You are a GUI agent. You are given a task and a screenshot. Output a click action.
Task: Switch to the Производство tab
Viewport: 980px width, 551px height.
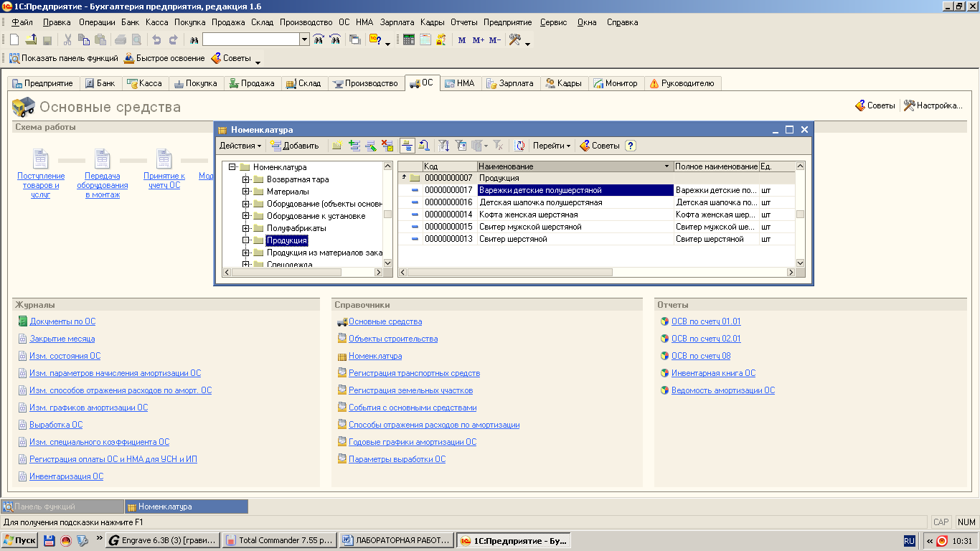(365, 83)
